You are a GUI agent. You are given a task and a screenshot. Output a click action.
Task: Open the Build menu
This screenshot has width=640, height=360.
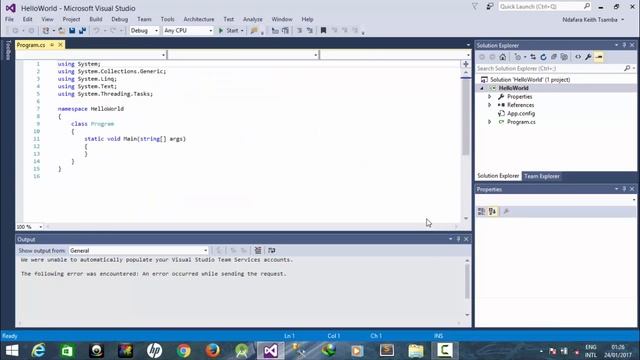(96, 19)
